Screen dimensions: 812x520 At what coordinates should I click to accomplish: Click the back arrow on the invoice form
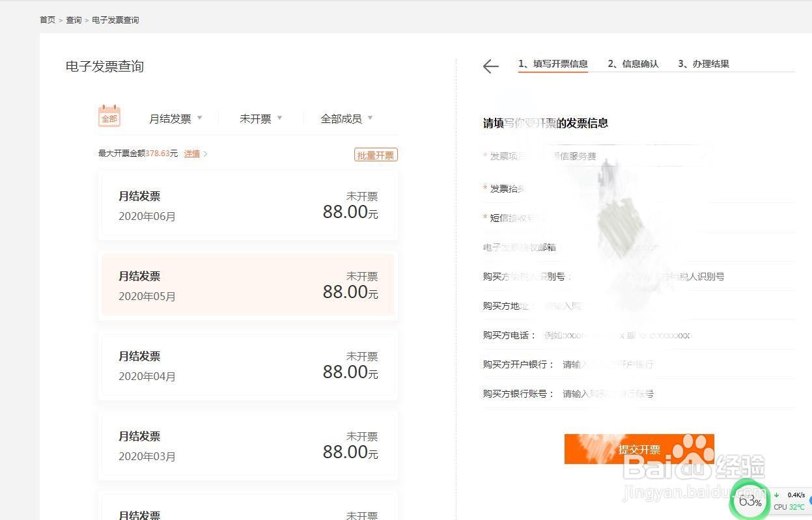(x=490, y=66)
